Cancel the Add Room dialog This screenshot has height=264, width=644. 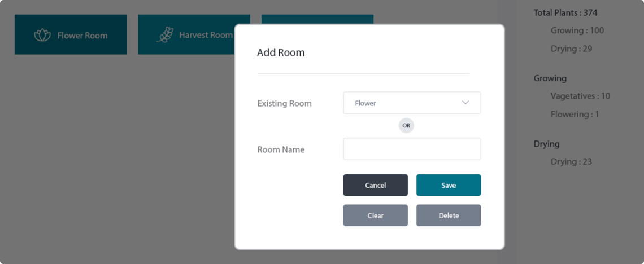(376, 185)
